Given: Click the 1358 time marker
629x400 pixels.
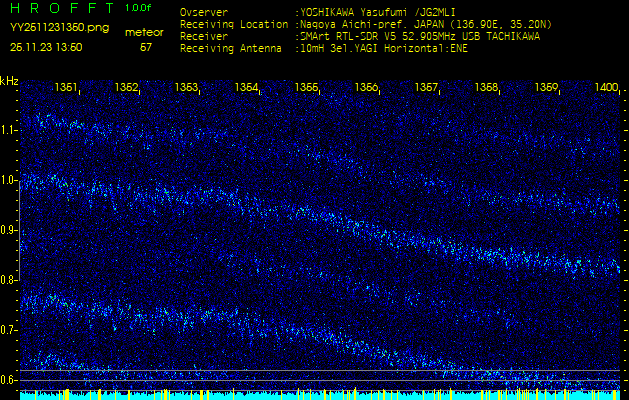Looking at the screenshot, I should [x=486, y=88].
